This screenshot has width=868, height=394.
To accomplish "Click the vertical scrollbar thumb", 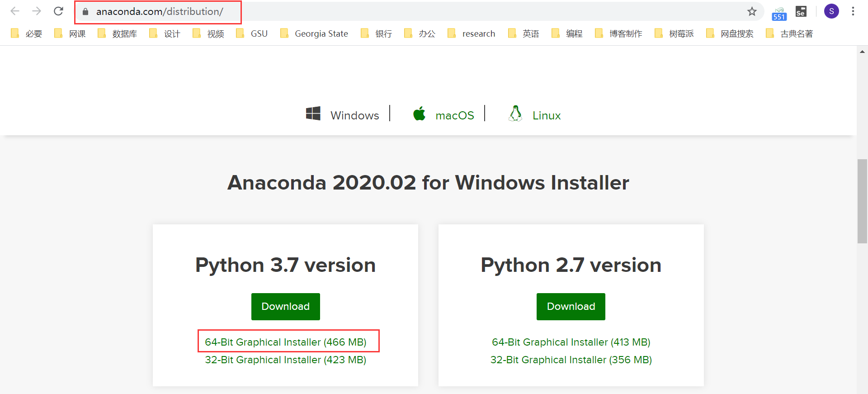I will tap(862, 201).
